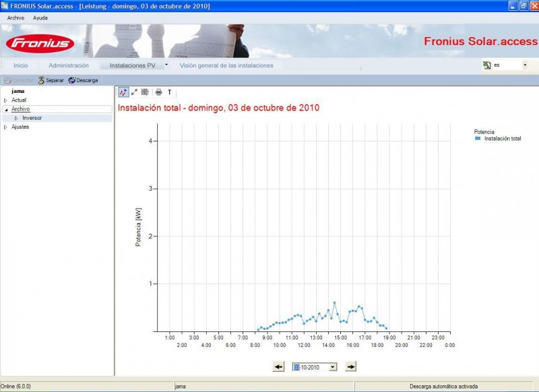
Task: Select jama in the tree
Action: tap(18, 91)
